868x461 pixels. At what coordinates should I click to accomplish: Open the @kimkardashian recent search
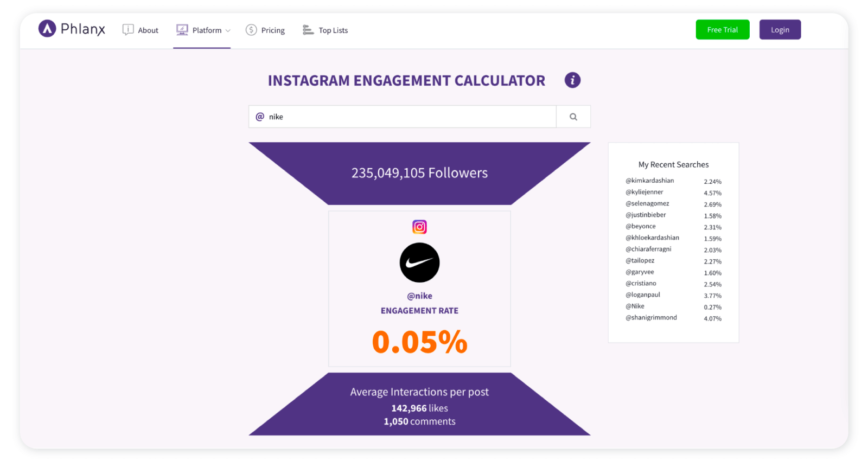click(649, 180)
